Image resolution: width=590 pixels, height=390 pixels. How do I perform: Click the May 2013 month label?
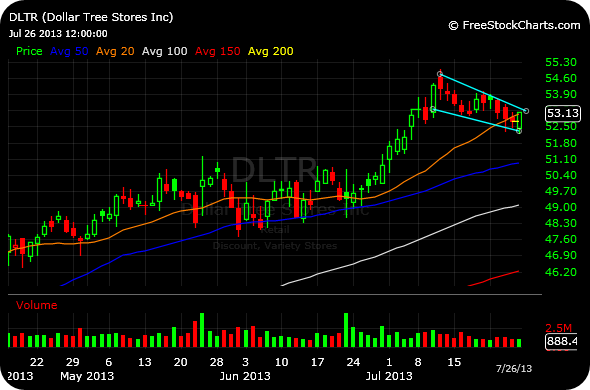click(x=87, y=376)
